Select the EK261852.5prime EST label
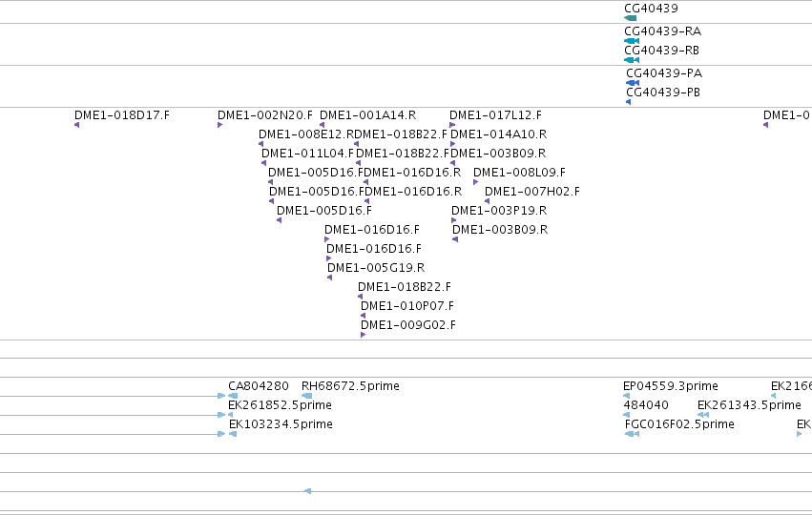The image size is (812, 515). click(x=280, y=405)
